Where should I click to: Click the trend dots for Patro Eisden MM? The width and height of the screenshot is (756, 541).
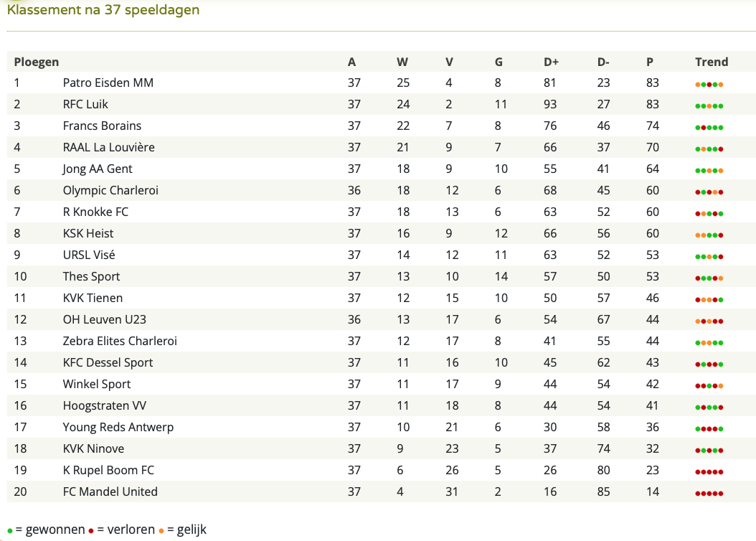coord(709,85)
